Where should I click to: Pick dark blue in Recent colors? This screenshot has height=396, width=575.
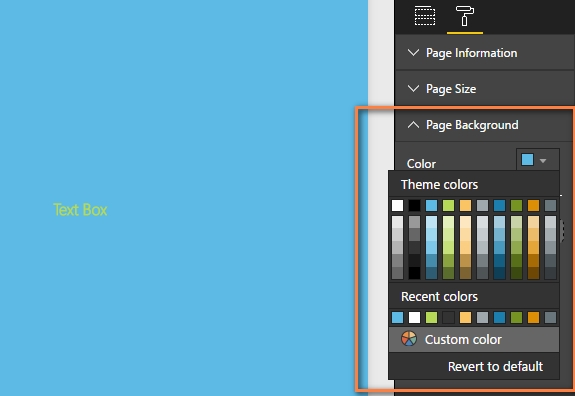pos(499,318)
